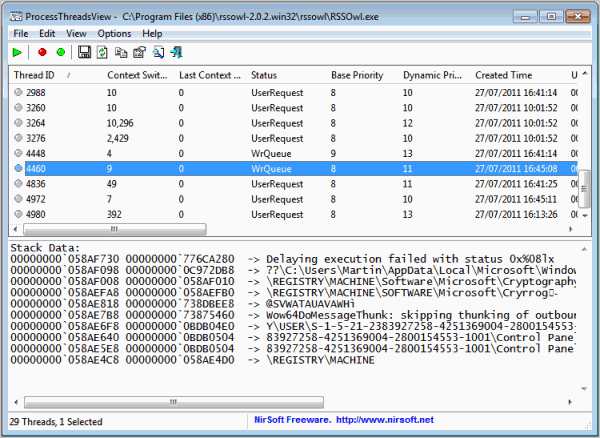Sort by the Last Context column header
Image resolution: width=600 pixels, height=438 pixels.
tap(210, 75)
